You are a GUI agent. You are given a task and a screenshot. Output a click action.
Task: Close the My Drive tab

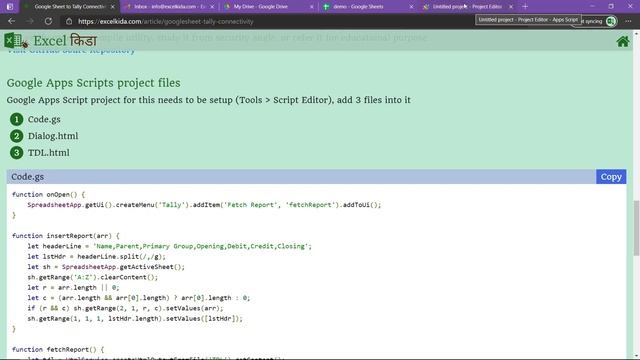312,7
